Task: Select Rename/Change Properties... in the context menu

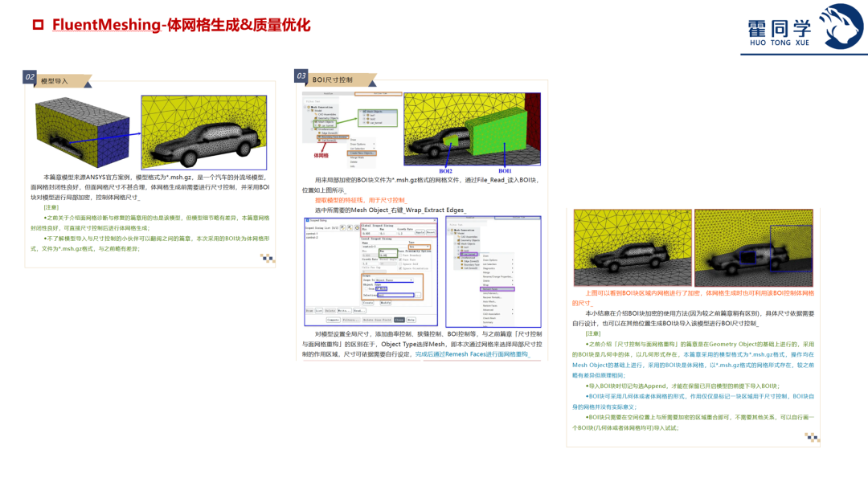Action: click(497, 276)
